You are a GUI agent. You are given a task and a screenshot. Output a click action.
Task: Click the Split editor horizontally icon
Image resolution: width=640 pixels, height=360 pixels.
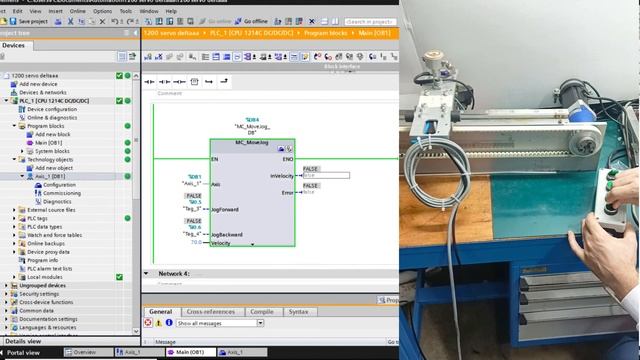coord(324,21)
